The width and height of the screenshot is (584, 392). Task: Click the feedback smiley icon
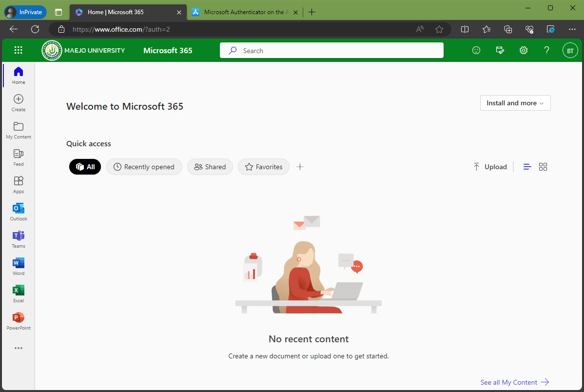(x=476, y=50)
